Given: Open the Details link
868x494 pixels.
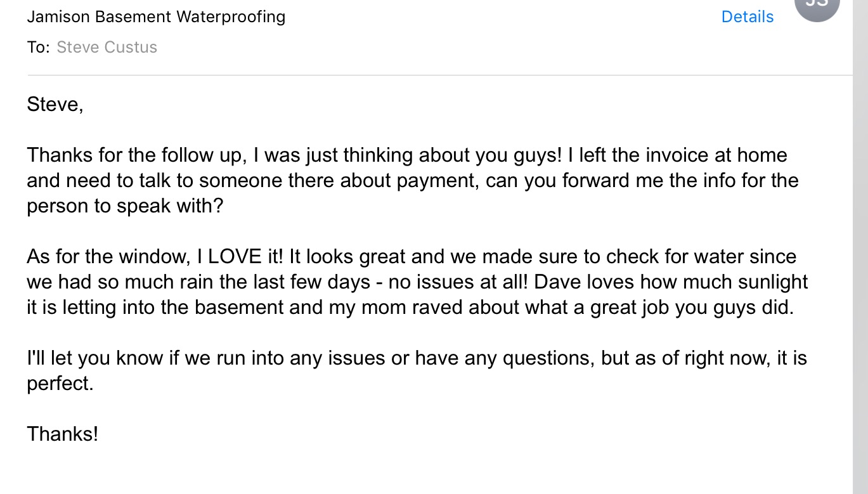Looking at the screenshot, I should coord(747,17).
